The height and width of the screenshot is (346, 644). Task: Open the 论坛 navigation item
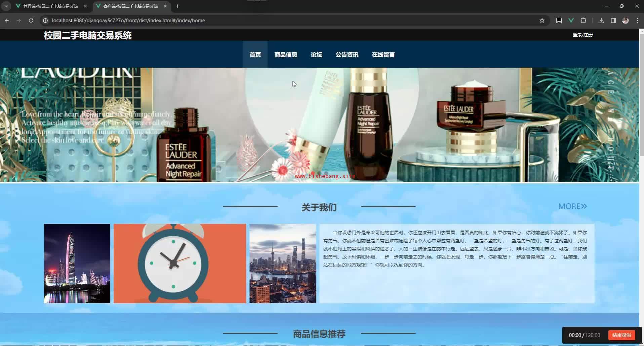pyautogui.click(x=316, y=55)
